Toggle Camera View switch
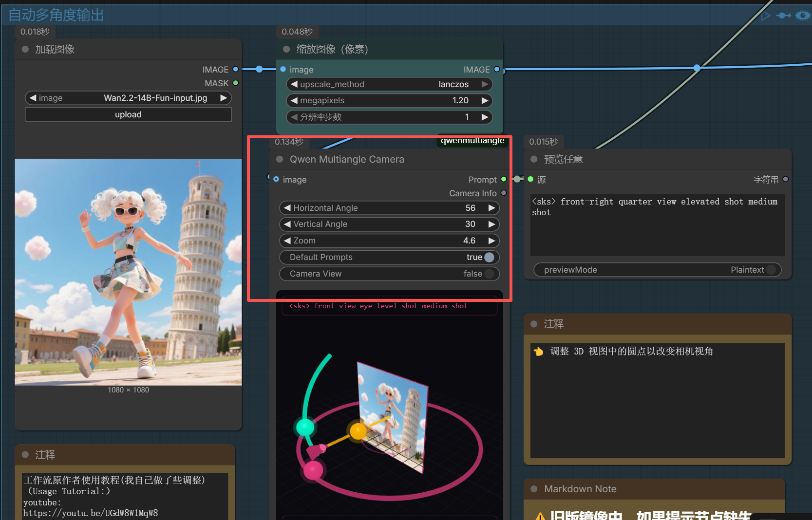 point(489,274)
